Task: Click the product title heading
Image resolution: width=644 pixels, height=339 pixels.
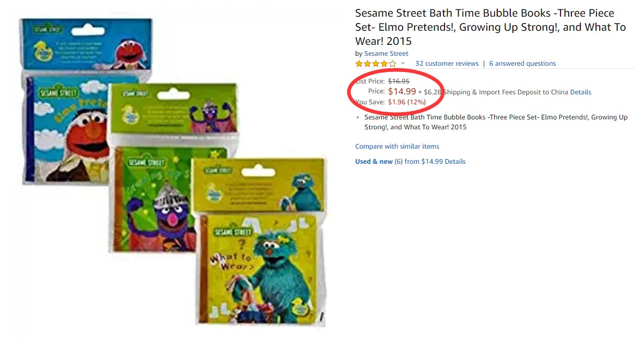Action: (x=490, y=27)
